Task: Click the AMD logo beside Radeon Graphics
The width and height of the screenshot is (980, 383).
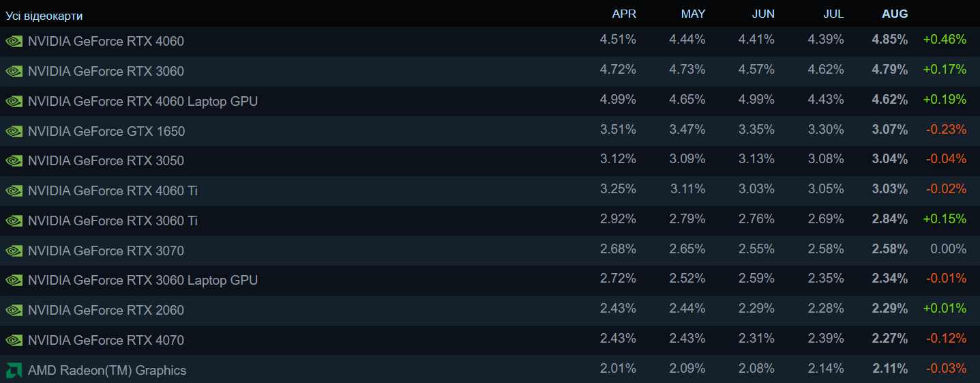Action: click(x=14, y=370)
